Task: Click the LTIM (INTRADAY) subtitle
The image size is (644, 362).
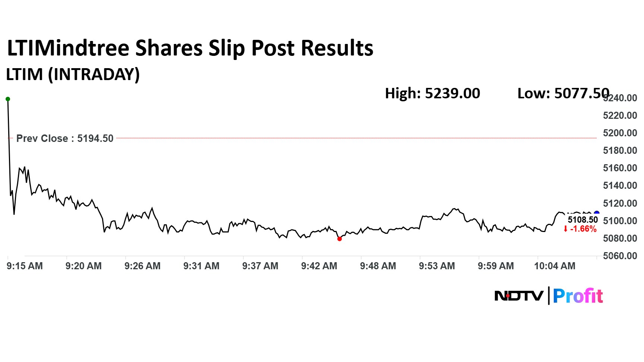Action: point(73,74)
